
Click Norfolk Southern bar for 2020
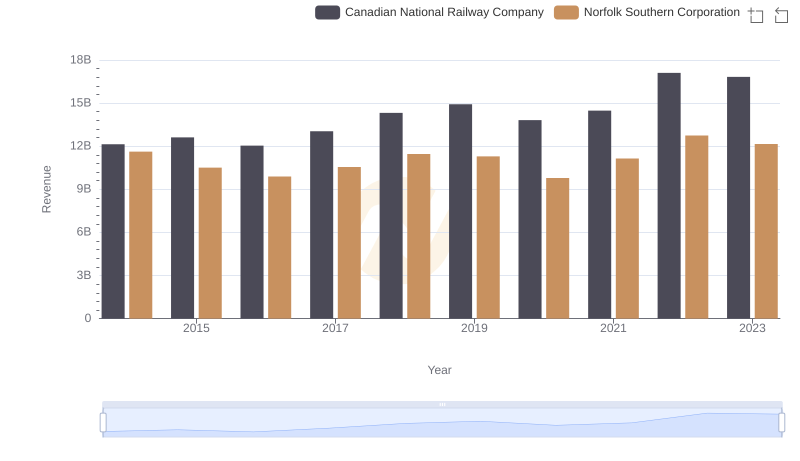(558, 248)
